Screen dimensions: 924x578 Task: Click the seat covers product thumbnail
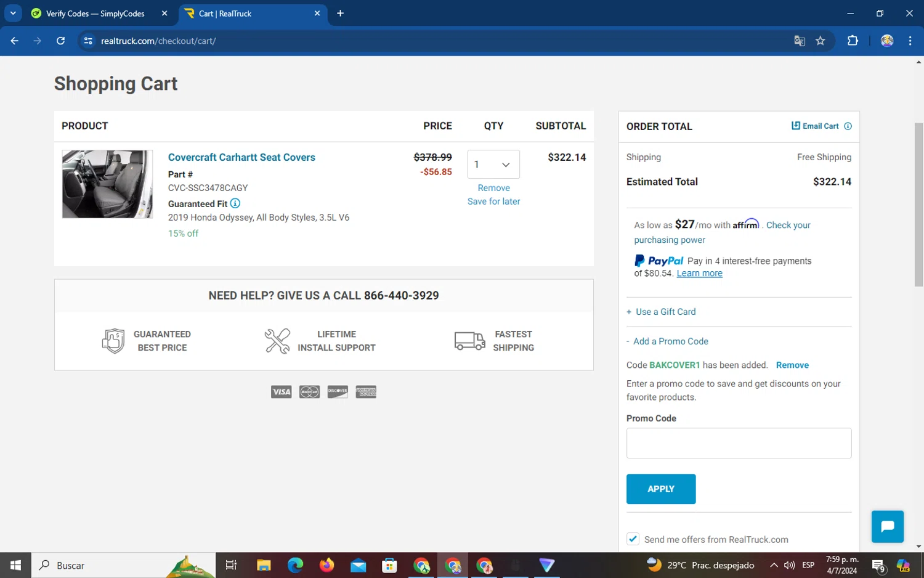pos(107,184)
